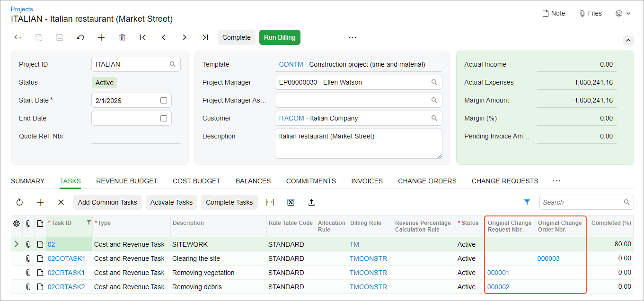Delete the selected task row

[61, 202]
